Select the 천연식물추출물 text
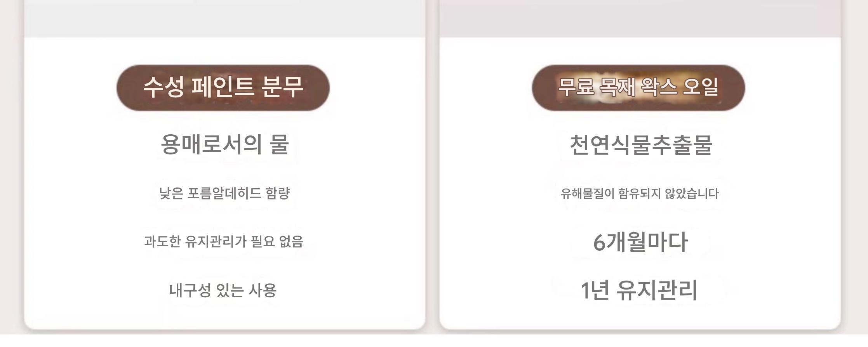This screenshot has height=347, width=868. (x=640, y=145)
